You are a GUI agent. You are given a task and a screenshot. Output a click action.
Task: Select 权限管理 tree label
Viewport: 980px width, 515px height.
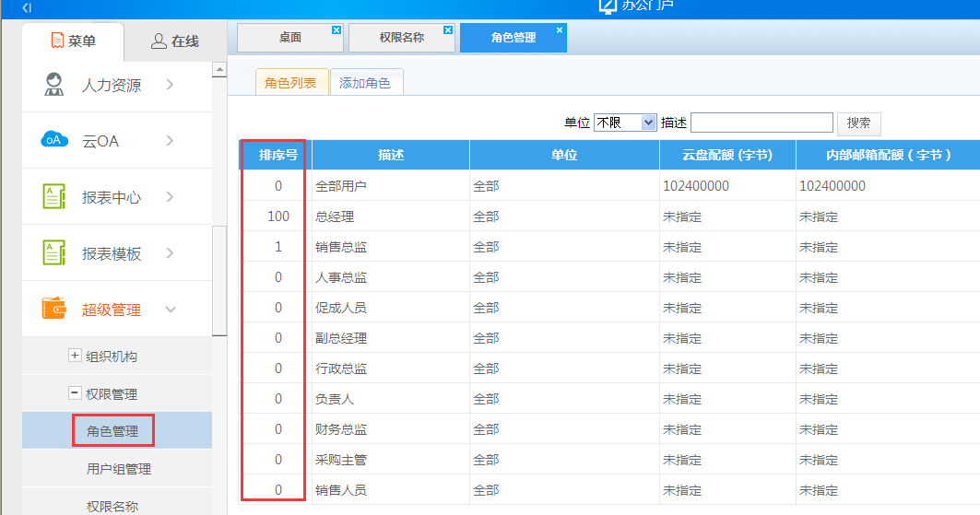[x=112, y=394]
